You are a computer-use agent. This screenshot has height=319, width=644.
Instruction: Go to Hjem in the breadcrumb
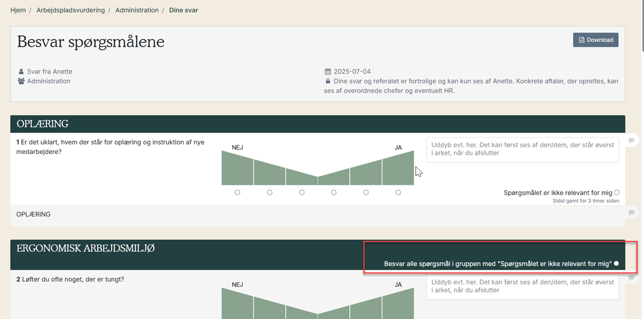(x=18, y=10)
